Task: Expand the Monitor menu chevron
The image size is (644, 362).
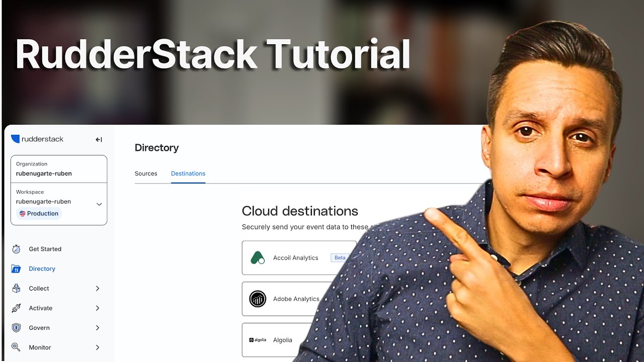Action: [98, 347]
